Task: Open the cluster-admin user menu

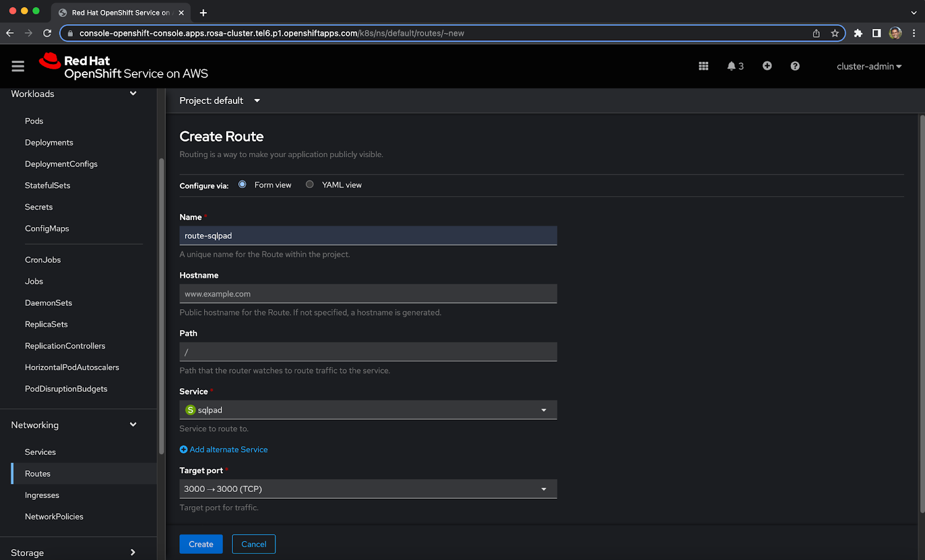Action: pos(868,66)
